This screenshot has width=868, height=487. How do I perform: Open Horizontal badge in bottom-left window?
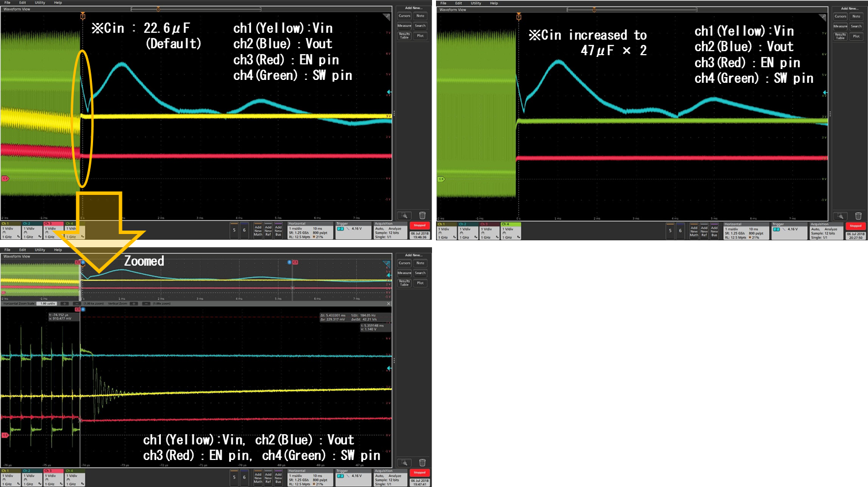[310, 478]
